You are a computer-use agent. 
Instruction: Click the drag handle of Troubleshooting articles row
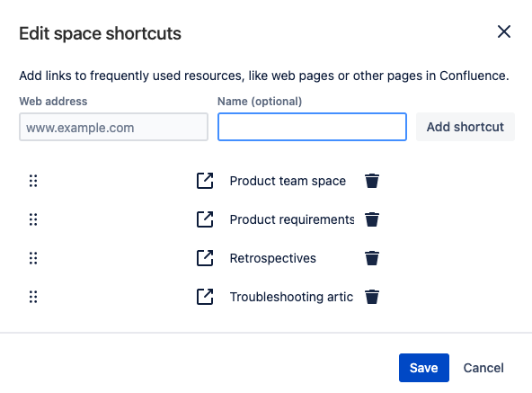(33, 297)
